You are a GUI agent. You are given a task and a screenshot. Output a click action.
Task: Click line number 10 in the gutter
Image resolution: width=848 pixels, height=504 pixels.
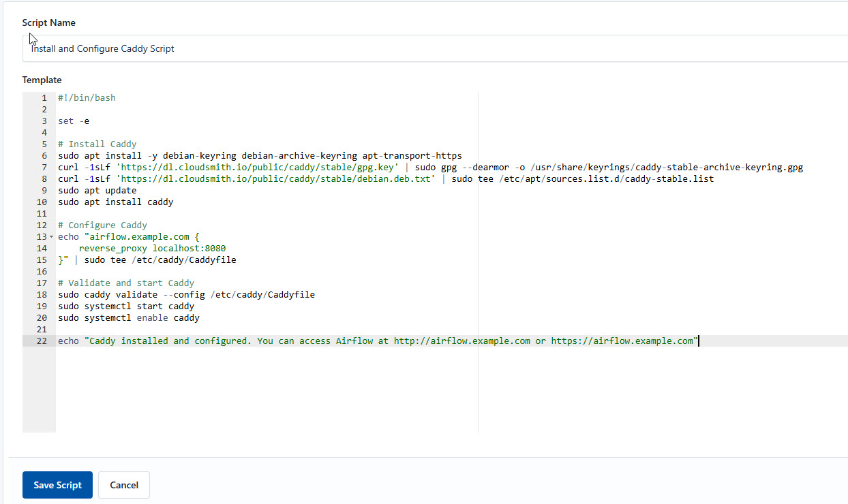(x=41, y=202)
